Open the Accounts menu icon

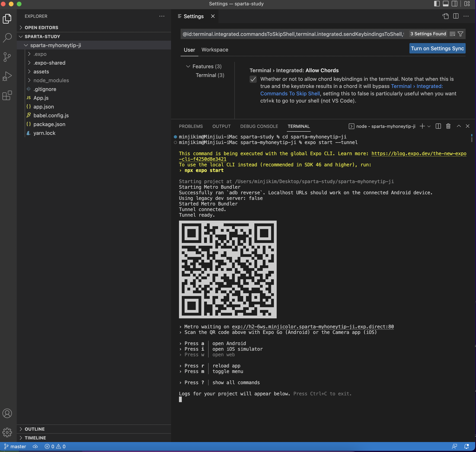pos(7,414)
